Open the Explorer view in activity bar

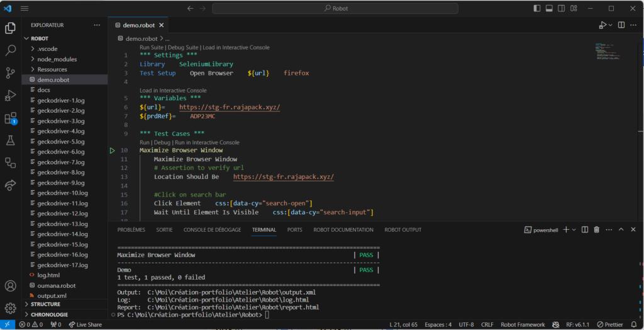10,28
